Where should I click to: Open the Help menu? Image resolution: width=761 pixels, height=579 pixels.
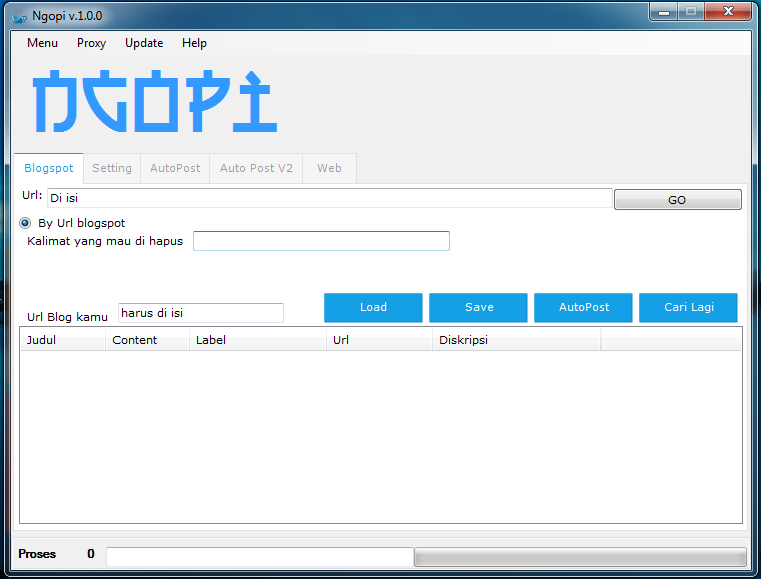[x=194, y=43]
